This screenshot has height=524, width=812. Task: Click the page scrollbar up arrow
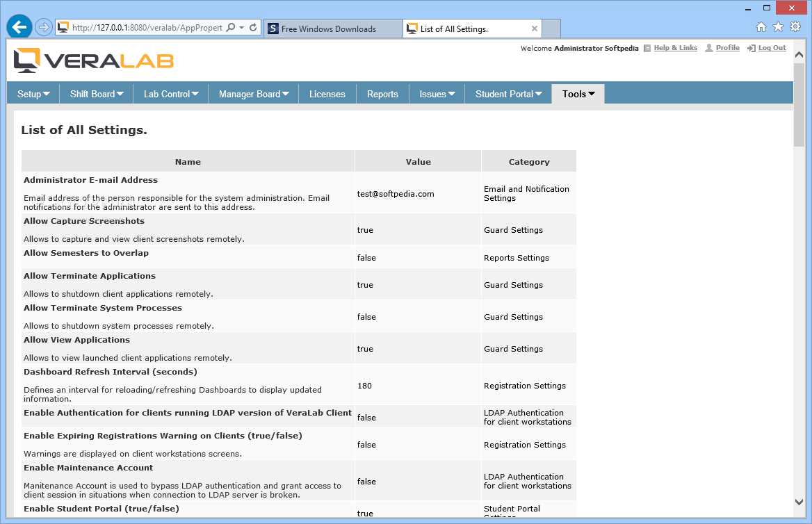(x=799, y=54)
